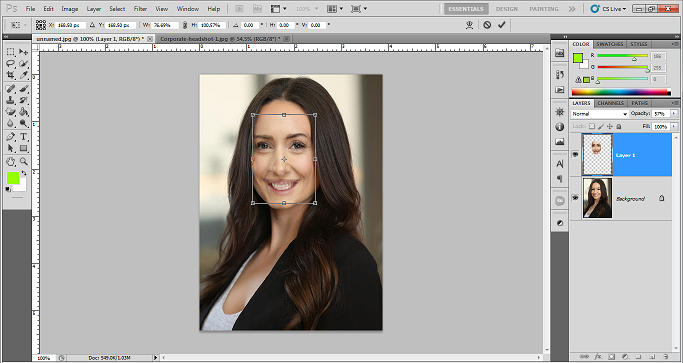Open the blend mode Normal dropdown
Screen dimensions: 683x363
(x=600, y=114)
